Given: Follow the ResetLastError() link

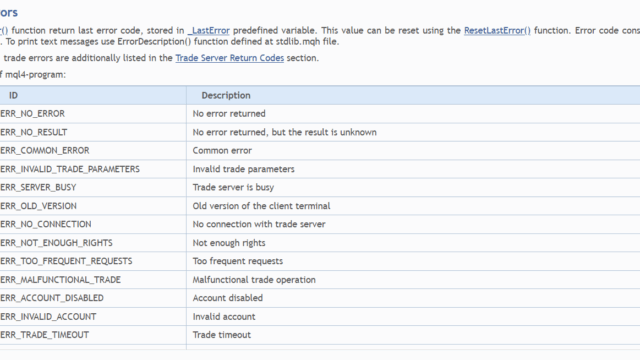Looking at the screenshot, I should [x=497, y=31].
